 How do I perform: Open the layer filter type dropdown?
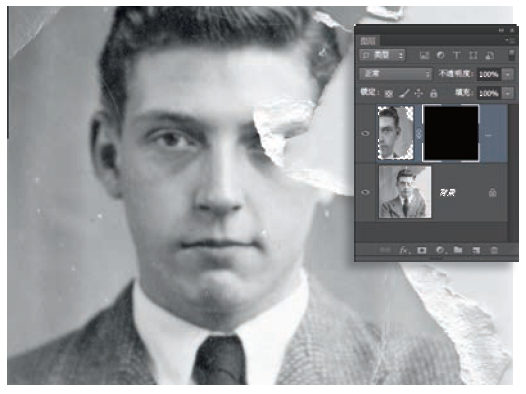point(382,55)
